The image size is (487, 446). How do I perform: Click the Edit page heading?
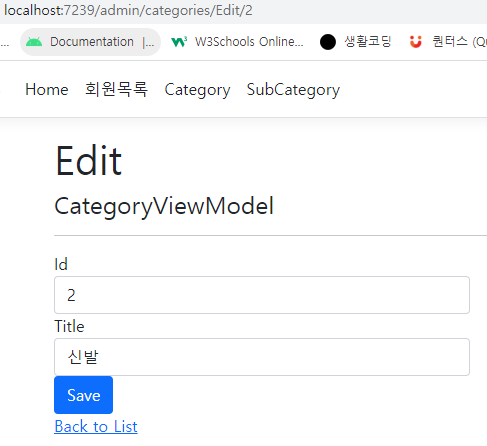click(x=89, y=161)
